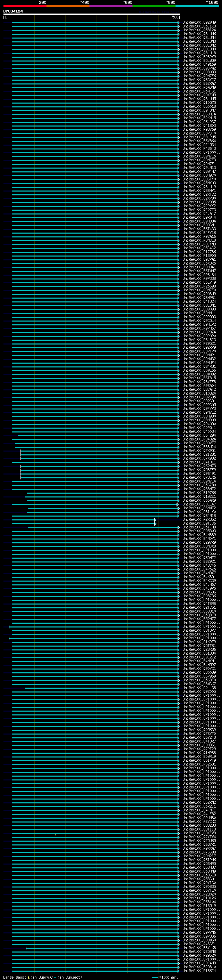Select hit label UniRef100_P29520
Viewport: 222px width, 980px height.
199,956
